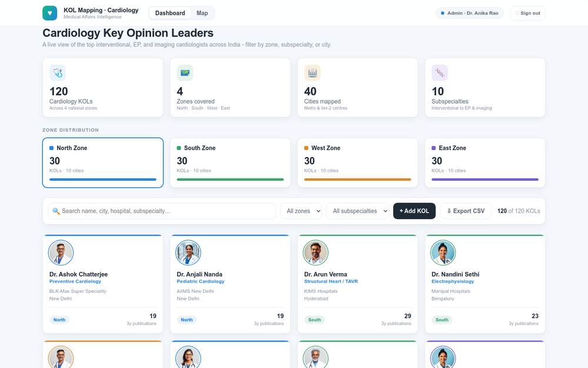Click the Manipal Hospitals text
Screen dimensions: 588x368
pos(451,291)
